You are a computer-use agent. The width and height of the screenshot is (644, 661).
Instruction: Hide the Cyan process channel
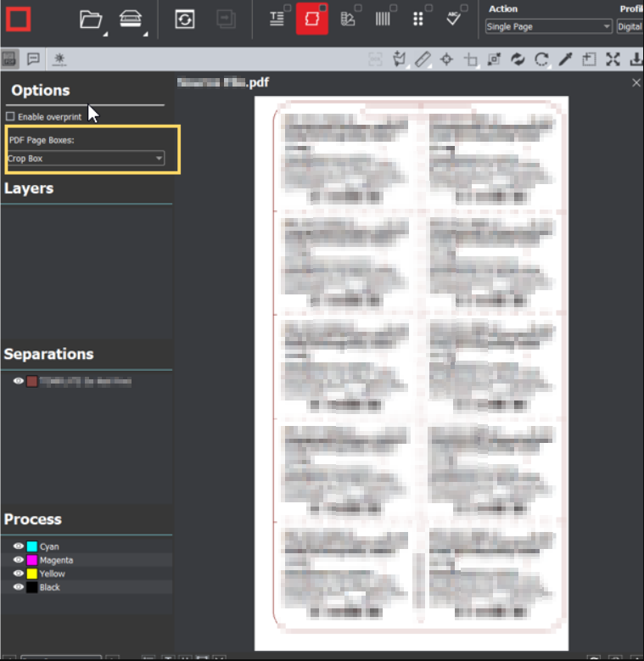(19, 546)
